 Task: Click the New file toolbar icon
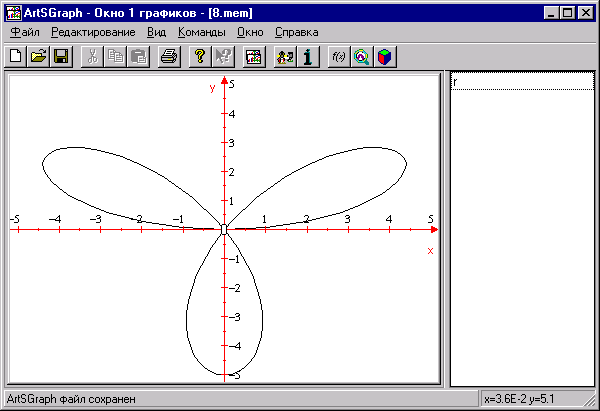tap(15, 57)
